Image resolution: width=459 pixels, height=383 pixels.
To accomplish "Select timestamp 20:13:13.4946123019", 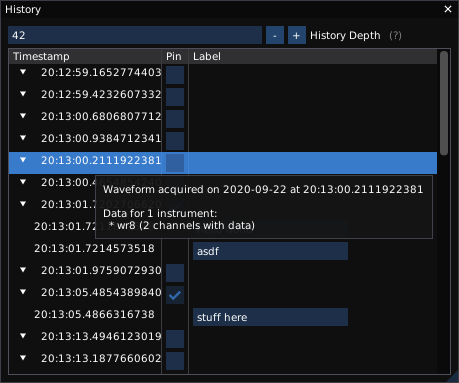I will pyautogui.click(x=101, y=336).
